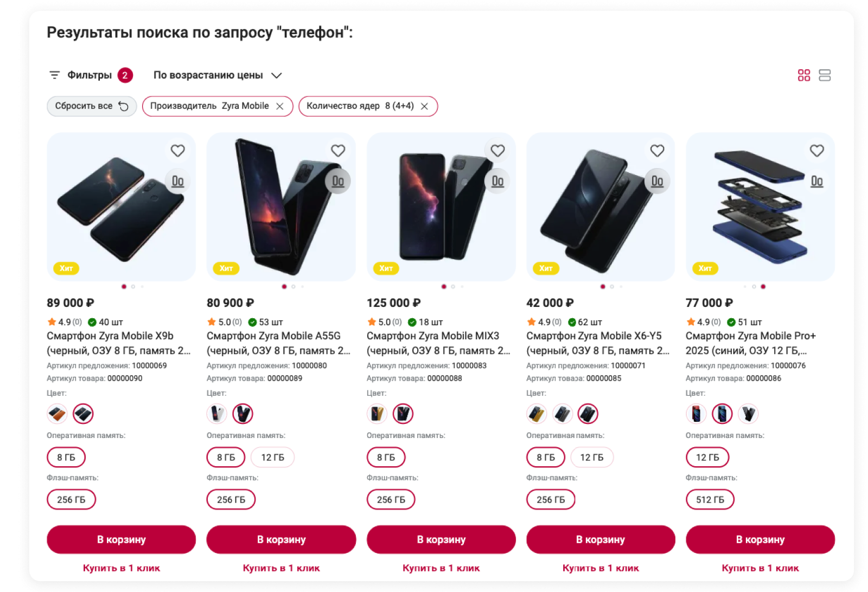The image size is (868, 592).
Task: Select 12 ГБ RAM for Zyra A55G
Action: [272, 458]
